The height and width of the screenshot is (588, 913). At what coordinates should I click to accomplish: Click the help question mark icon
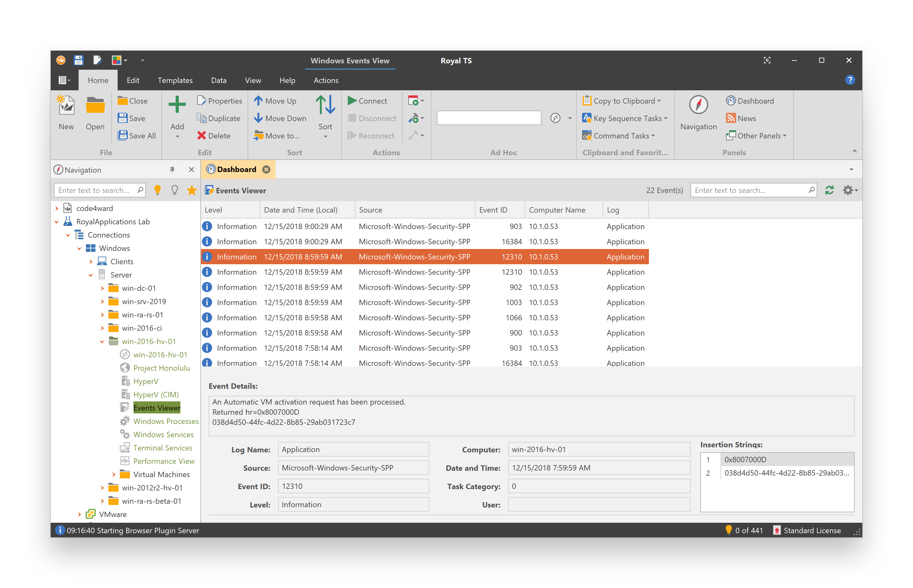pyautogui.click(x=850, y=80)
